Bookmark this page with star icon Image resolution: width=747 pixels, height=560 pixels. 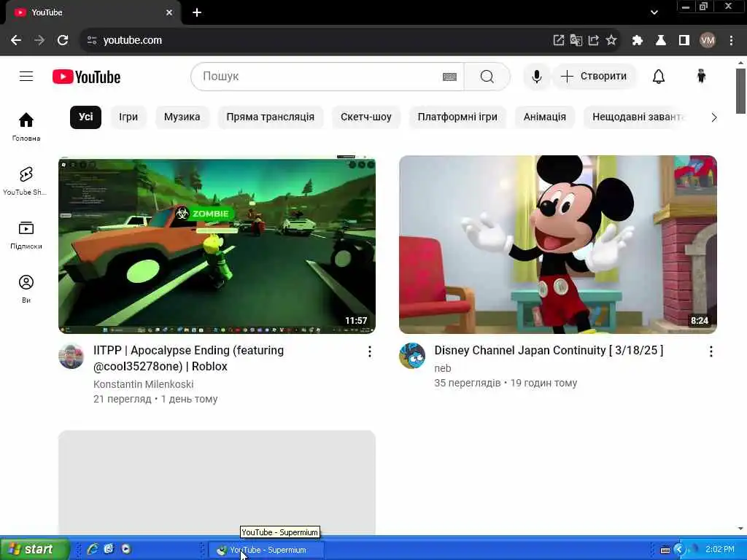tap(611, 40)
